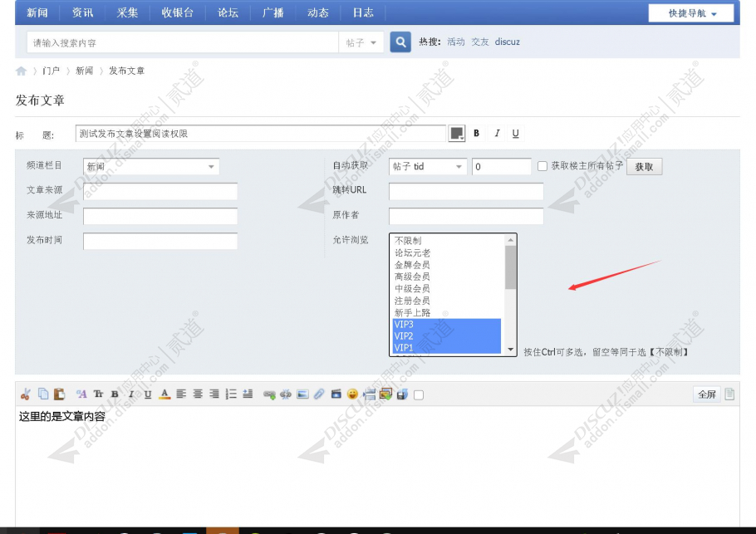Check 获取楼主所有帖子 checkbox
756x534 pixels.
pyautogui.click(x=542, y=166)
